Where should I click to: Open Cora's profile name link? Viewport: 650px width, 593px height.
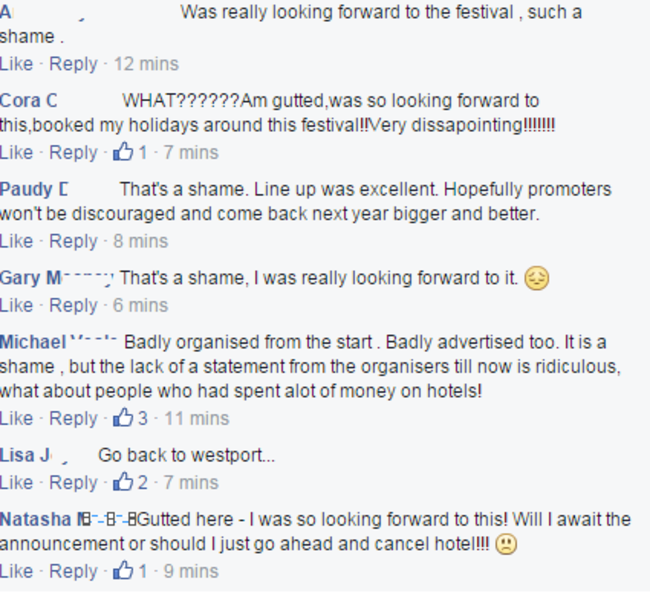point(28,101)
